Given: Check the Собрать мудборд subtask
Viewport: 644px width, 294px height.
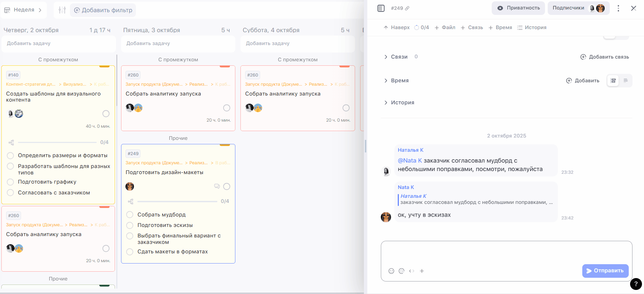Looking at the screenshot, I should tap(130, 215).
